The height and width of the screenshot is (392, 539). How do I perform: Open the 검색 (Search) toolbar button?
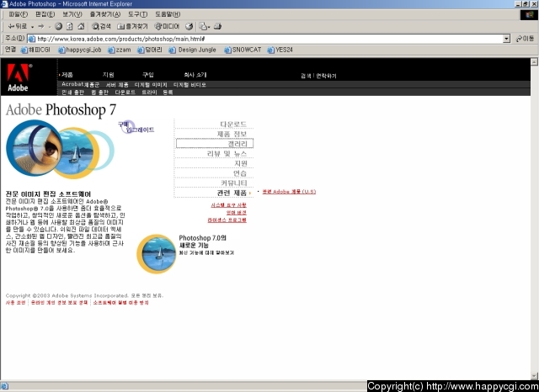101,26
